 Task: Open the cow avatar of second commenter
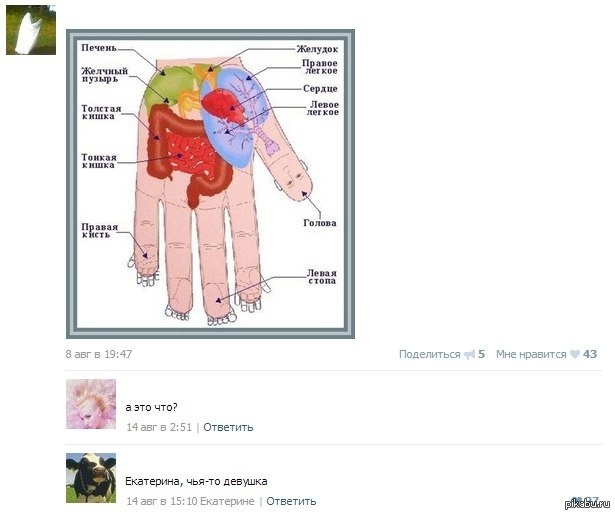(91, 478)
